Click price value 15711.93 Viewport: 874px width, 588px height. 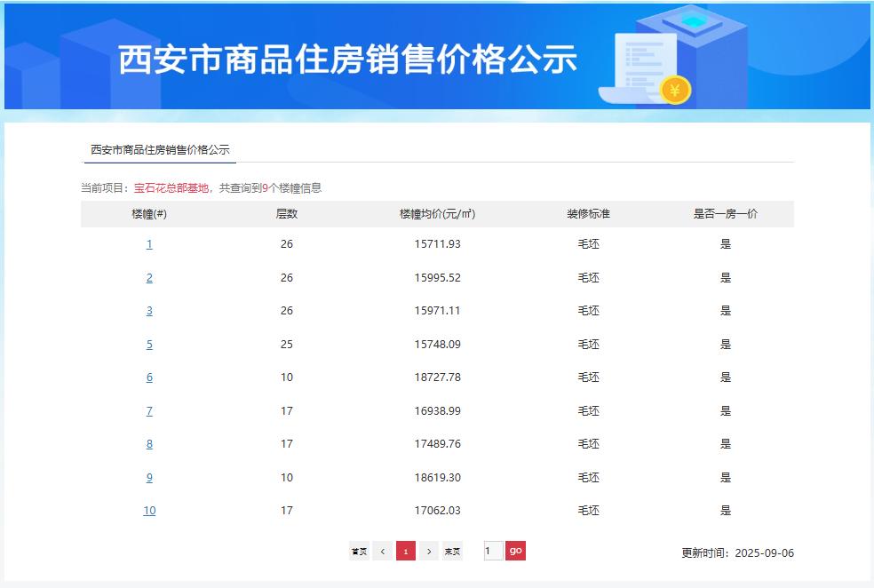point(438,244)
